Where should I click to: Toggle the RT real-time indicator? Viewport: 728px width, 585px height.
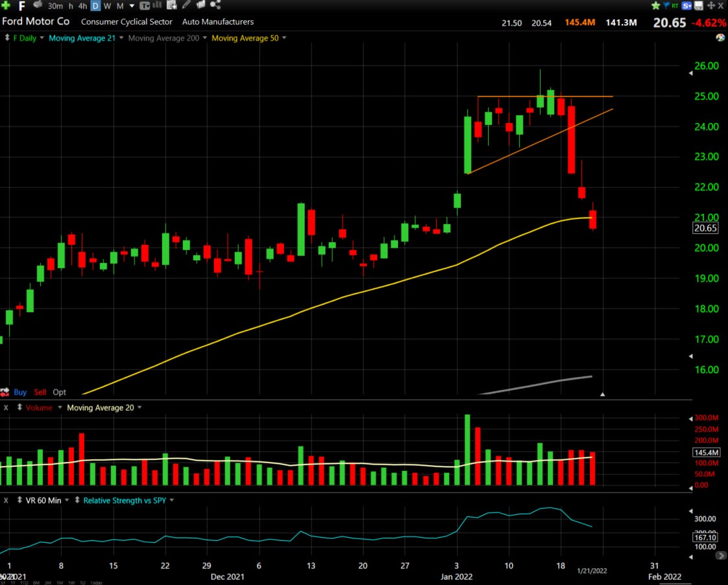(675, 6)
